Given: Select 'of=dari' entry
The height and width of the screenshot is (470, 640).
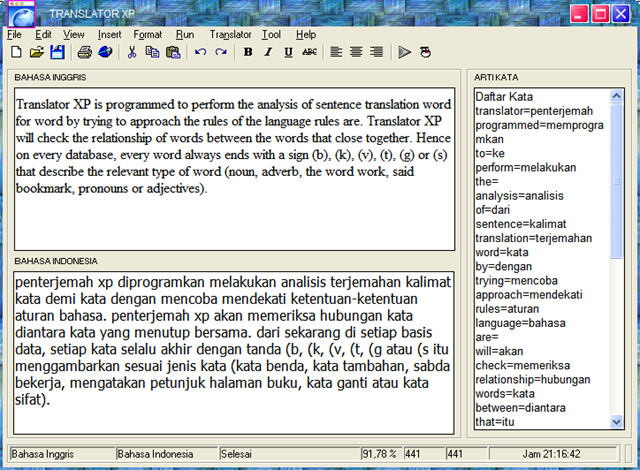Looking at the screenshot, I should tap(493, 210).
